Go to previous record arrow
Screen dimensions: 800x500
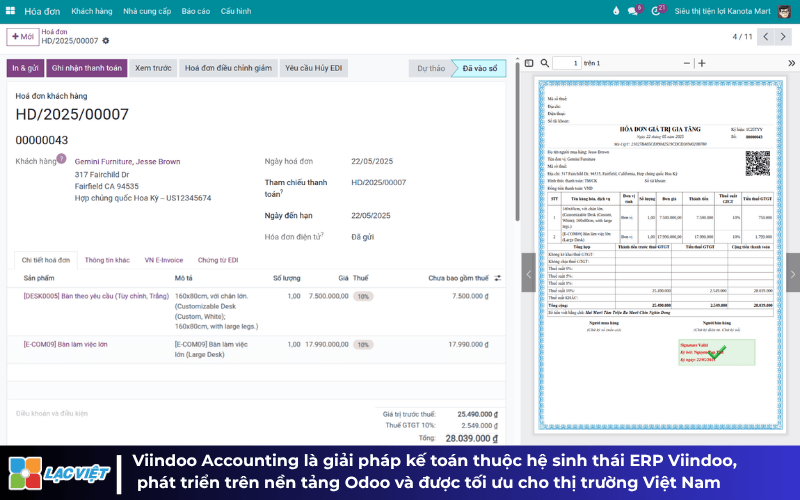pyautogui.click(x=765, y=37)
